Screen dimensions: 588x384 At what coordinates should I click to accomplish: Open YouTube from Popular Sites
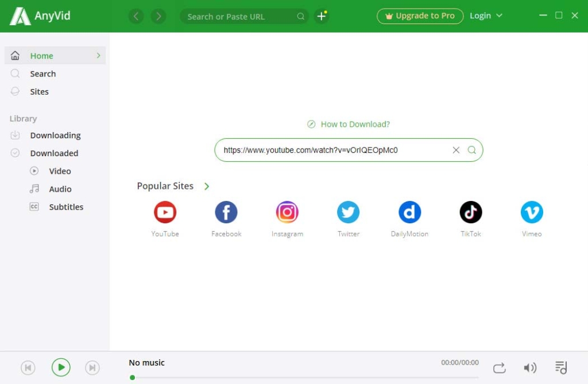165,211
